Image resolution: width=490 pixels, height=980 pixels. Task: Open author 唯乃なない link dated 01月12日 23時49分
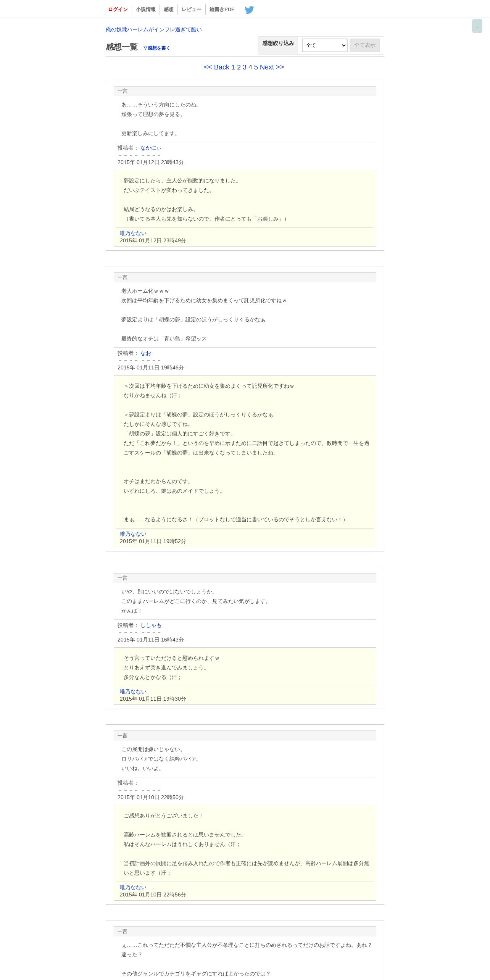pyautogui.click(x=133, y=233)
